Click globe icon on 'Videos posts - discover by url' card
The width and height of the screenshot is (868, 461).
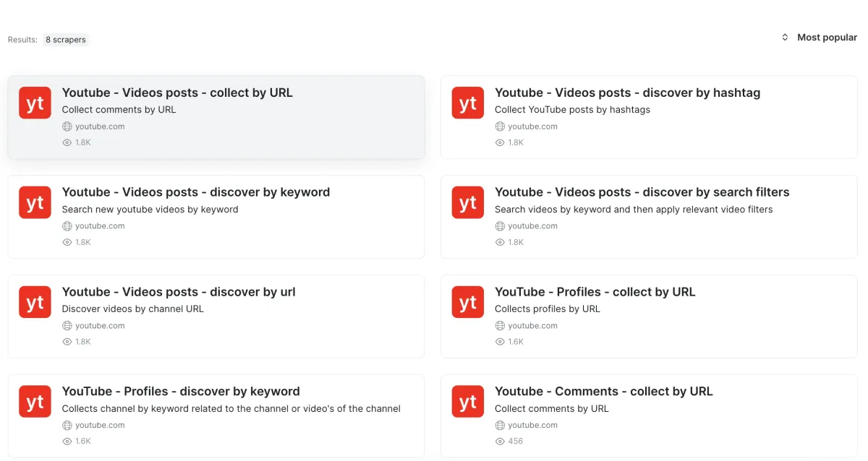pyautogui.click(x=67, y=326)
